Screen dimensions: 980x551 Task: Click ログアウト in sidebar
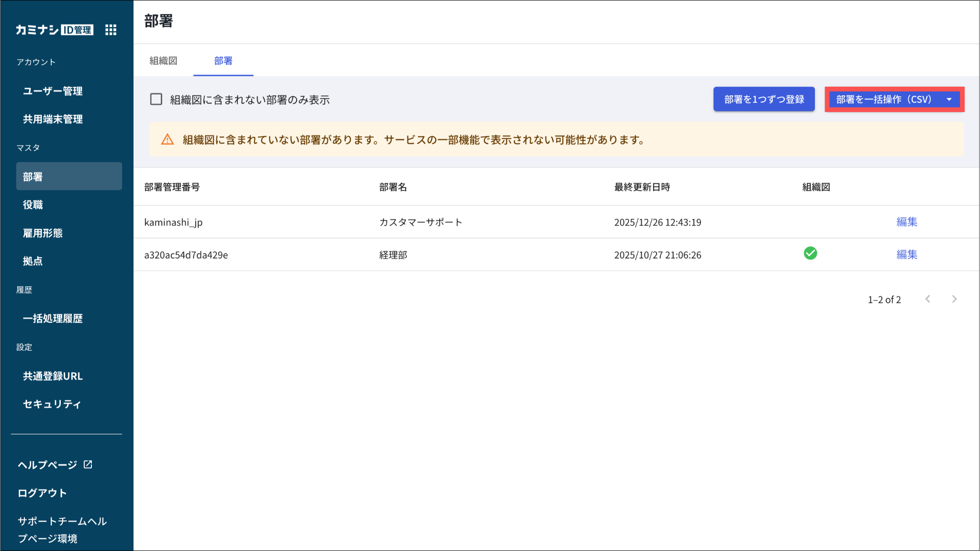[42, 493]
